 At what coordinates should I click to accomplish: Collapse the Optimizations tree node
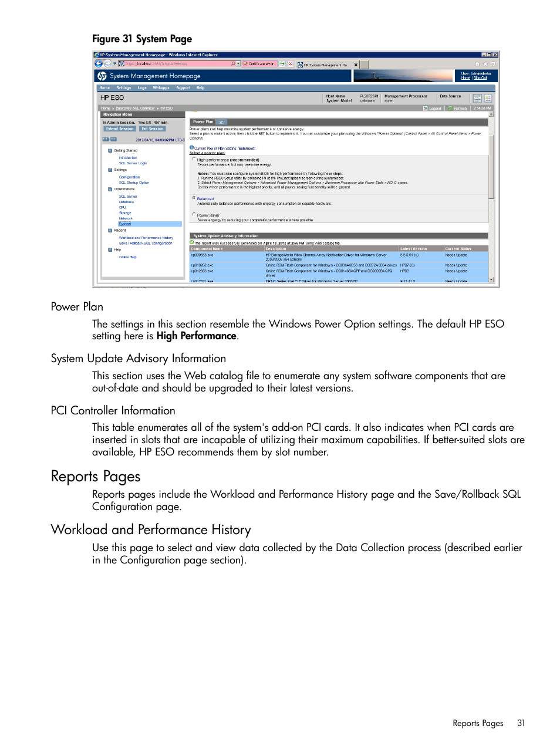pos(110,189)
